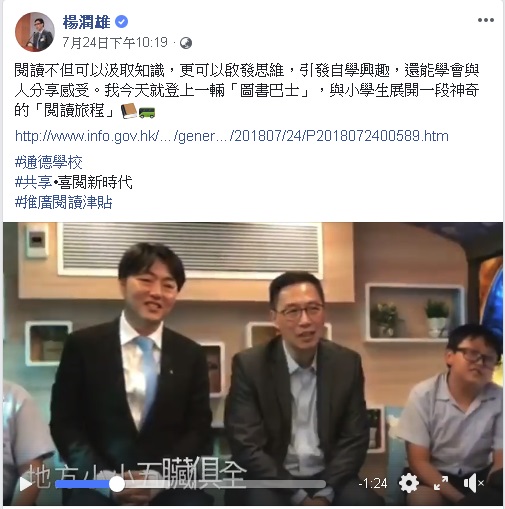The height and width of the screenshot is (509, 505).
Task: Enter fullscreen with the expand arrows icon
Action: click(x=441, y=483)
